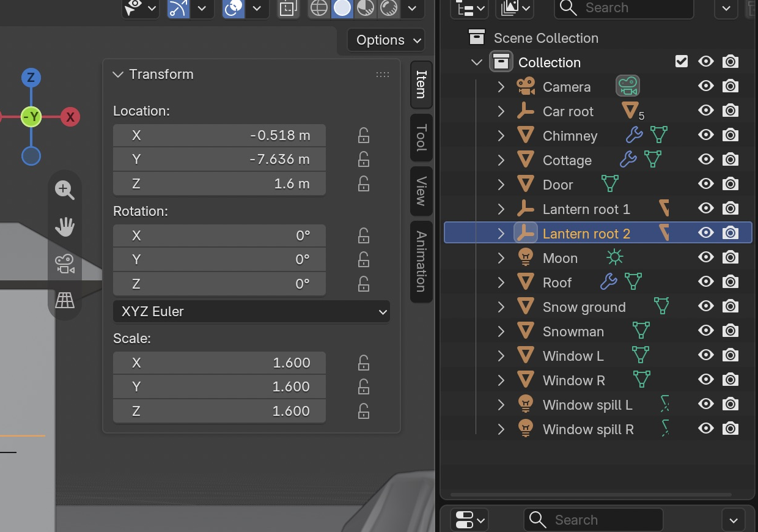This screenshot has height=532, width=758.
Task: Hide Camera in the viewport
Action: coord(706,86)
